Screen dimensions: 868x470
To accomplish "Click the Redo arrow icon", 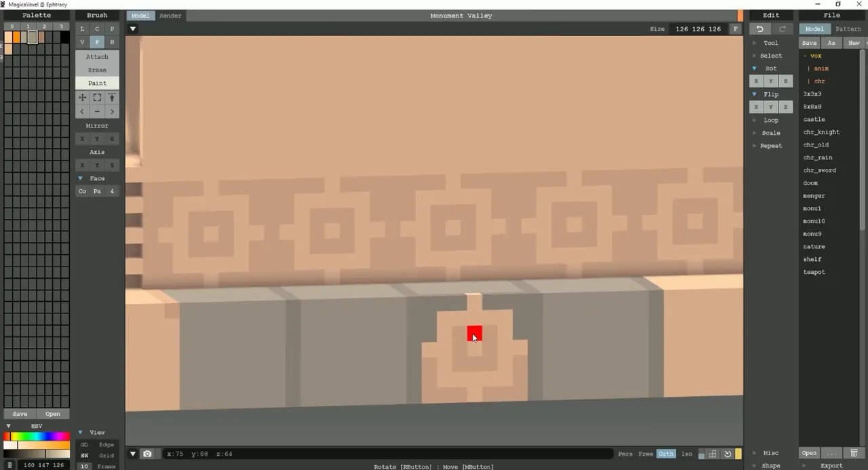I will pyautogui.click(x=783, y=29).
